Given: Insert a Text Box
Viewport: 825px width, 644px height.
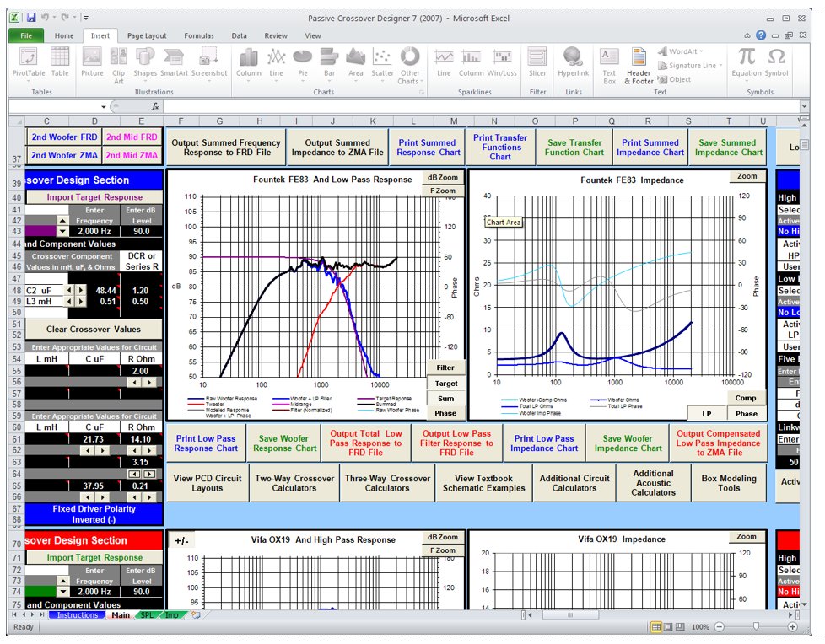Looking at the screenshot, I should 609,65.
